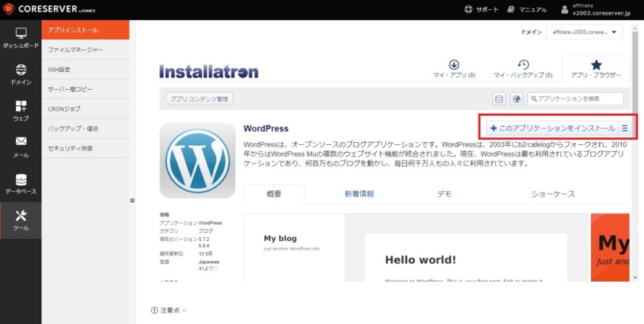Switch to the ショーケース tab

point(554,194)
